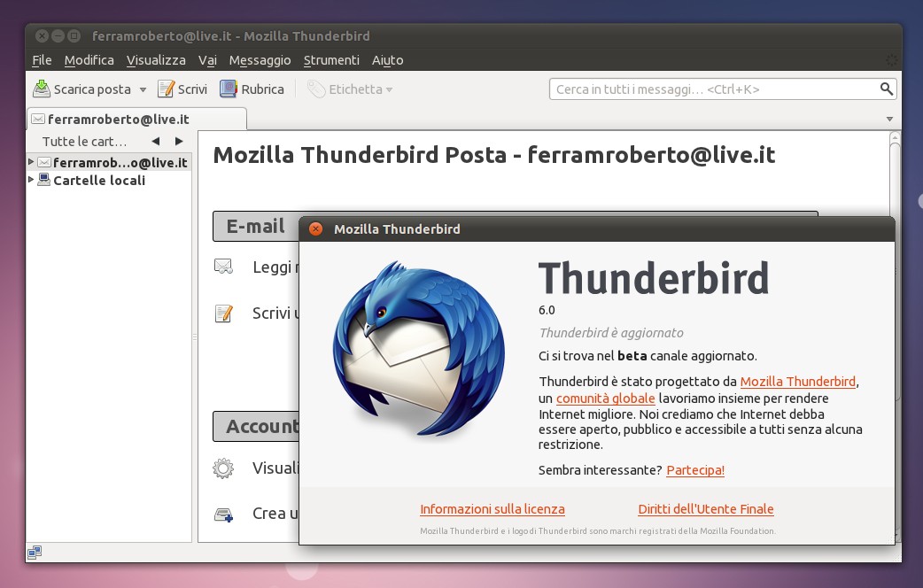
Task: Click the Scrivi nuovo messaggio notepad icon
Action: click(x=224, y=313)
